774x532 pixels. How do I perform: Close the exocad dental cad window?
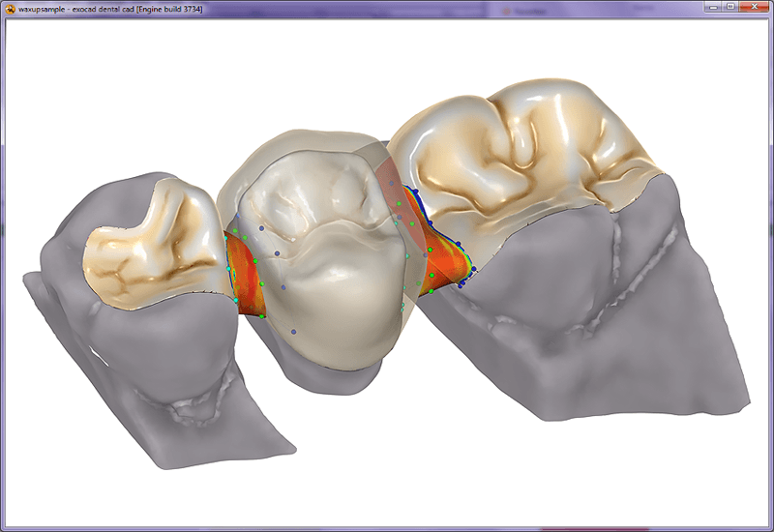[x=754, y=8]
